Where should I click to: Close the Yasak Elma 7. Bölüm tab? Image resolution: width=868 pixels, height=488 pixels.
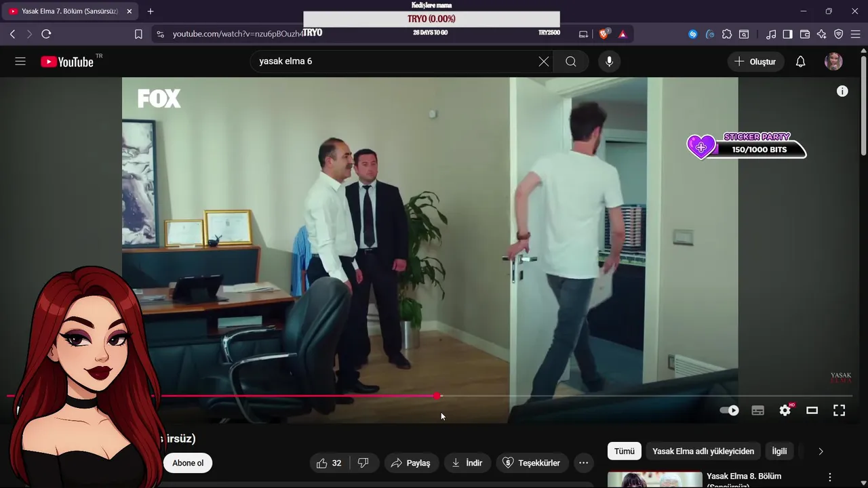pyautogui.click(x=129, y=12)
